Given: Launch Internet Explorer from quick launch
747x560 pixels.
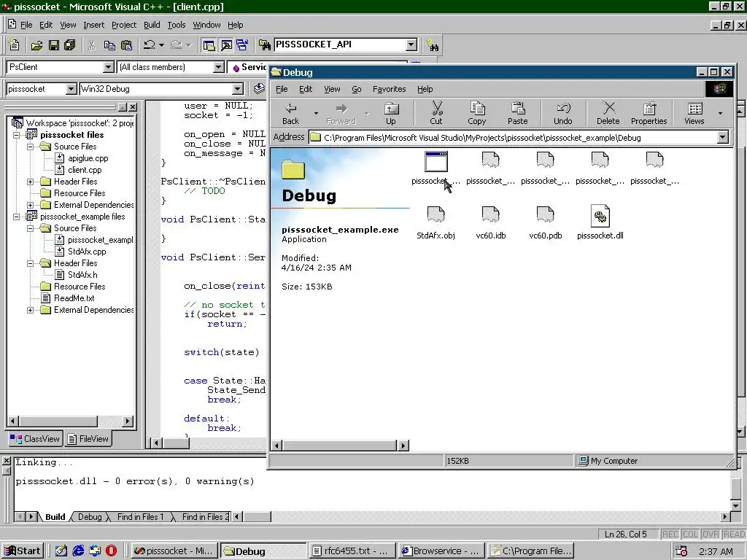Looking at the screenshot, I should pyautogui.click(x=78, y=551).
